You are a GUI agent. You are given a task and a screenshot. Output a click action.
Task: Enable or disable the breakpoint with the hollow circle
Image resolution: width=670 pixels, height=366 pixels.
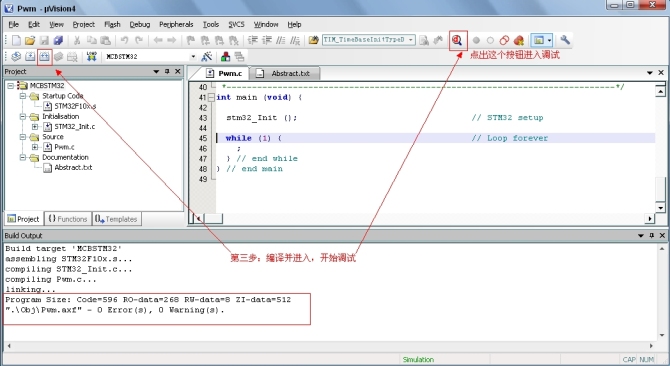click(490, 40)
